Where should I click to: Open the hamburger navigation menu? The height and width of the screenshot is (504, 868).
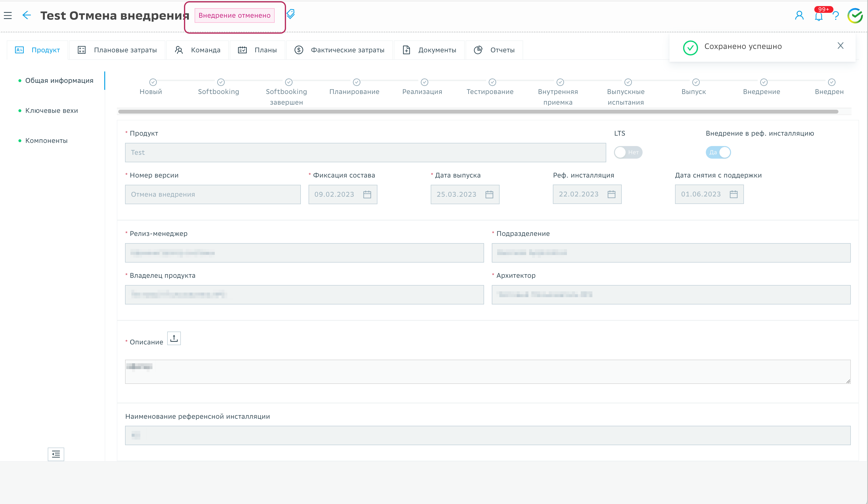[8, 16]
